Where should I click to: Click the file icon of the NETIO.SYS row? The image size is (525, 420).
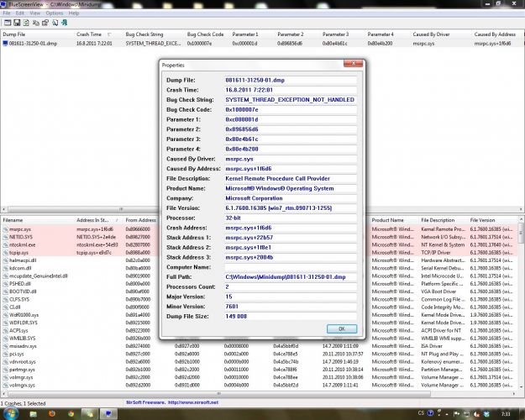(6, 237)
